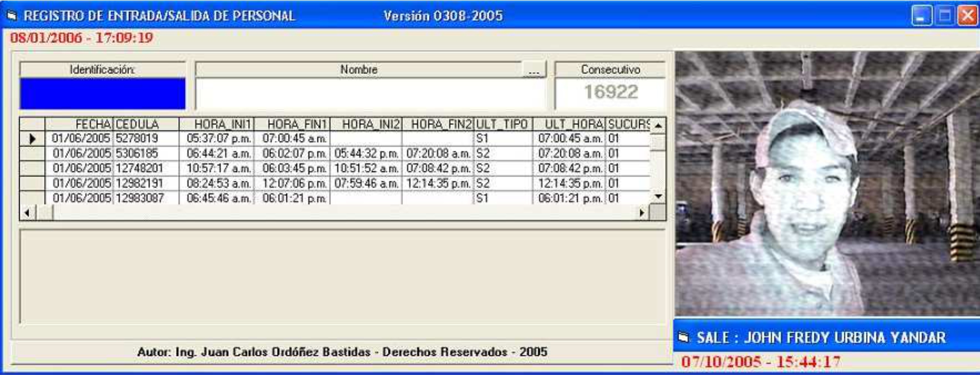Click the ULT_TIPO column header
This screenshot has width=980, height=375.
502,124
